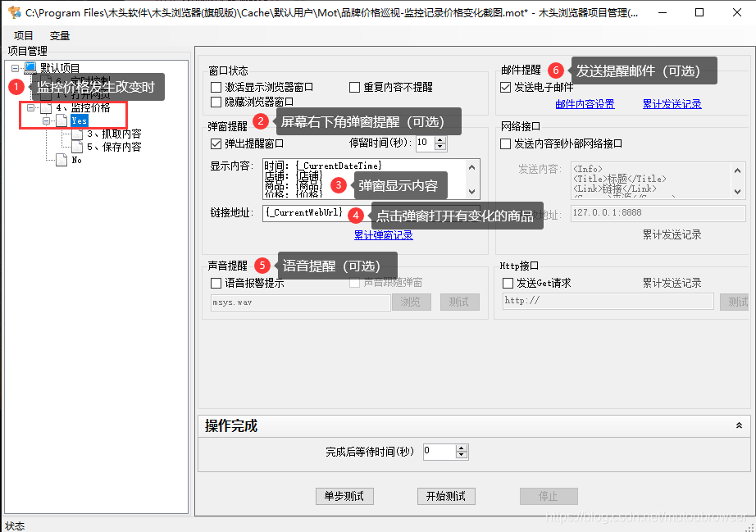Click the msys.wav sound file field

(300, 302)
